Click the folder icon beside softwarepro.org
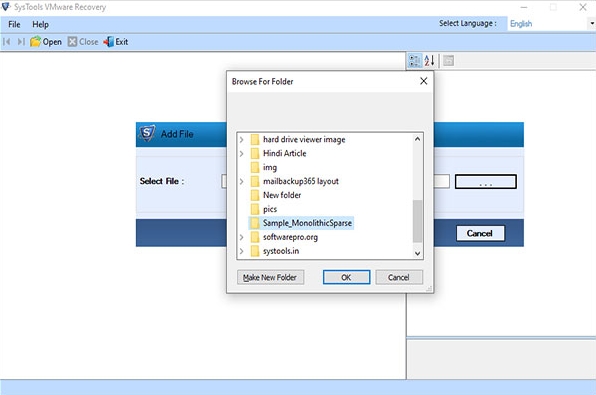596x395 pixels. pyautogui.click(x=255, y=237)
